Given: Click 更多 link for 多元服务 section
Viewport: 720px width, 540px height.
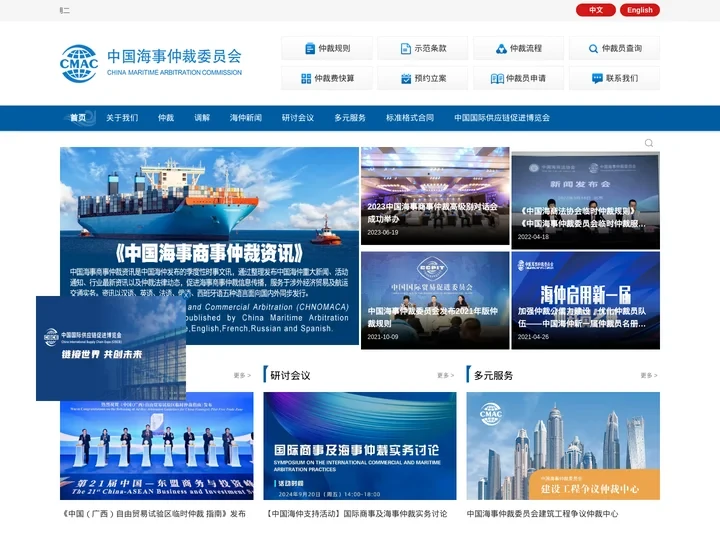Looking at the screenshot, I should click(x=649, y=375).
